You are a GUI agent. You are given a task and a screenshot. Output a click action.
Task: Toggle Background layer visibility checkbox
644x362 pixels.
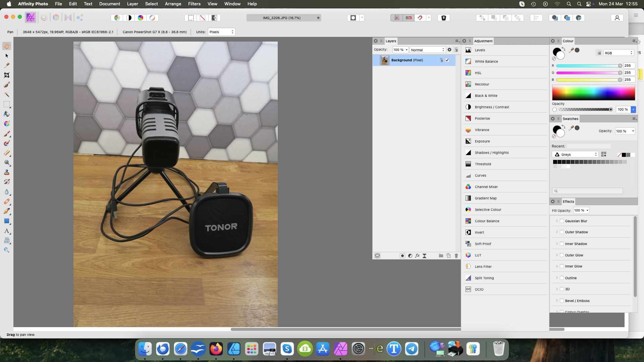447,60
